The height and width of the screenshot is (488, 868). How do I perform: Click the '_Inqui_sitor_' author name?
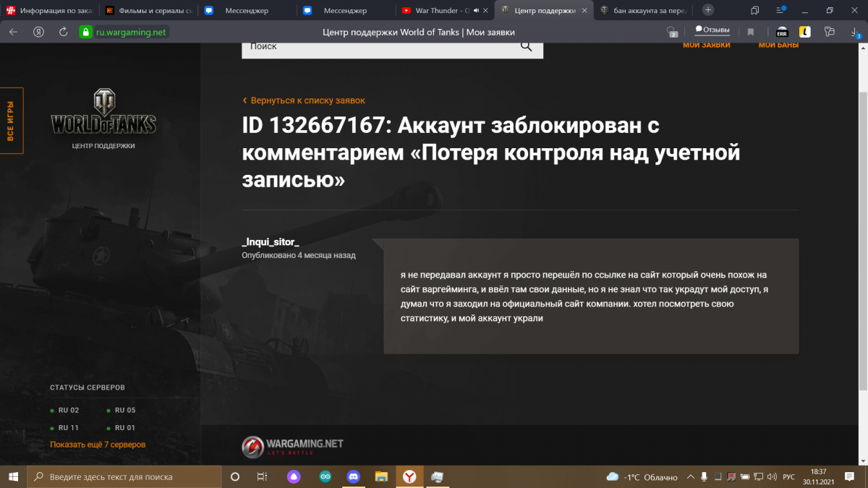pos(271,242)
